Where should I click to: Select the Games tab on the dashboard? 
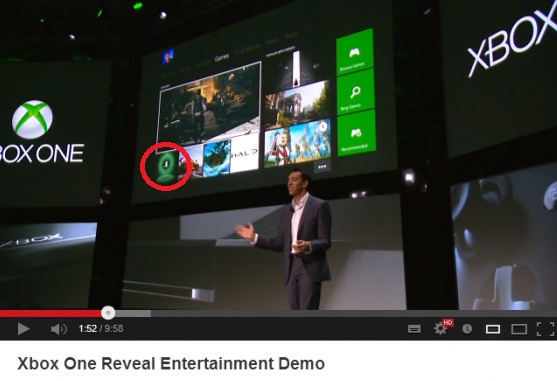click(222, 57)
